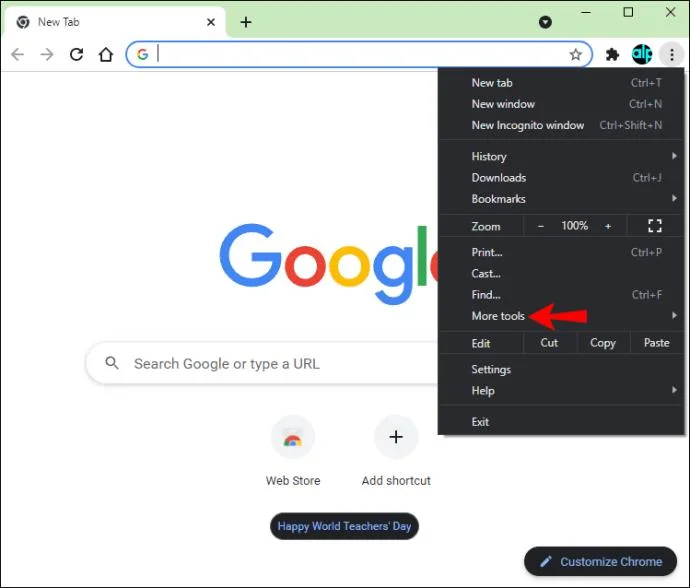The image size is (690, 588).
Task: Choose New window from the menu
Action: coord(562,104)
